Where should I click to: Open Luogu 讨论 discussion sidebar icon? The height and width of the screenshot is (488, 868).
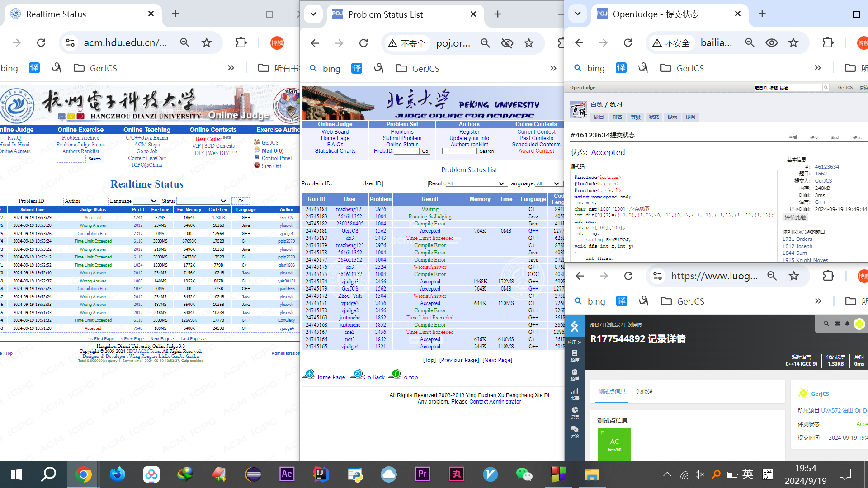click(575, 432)
